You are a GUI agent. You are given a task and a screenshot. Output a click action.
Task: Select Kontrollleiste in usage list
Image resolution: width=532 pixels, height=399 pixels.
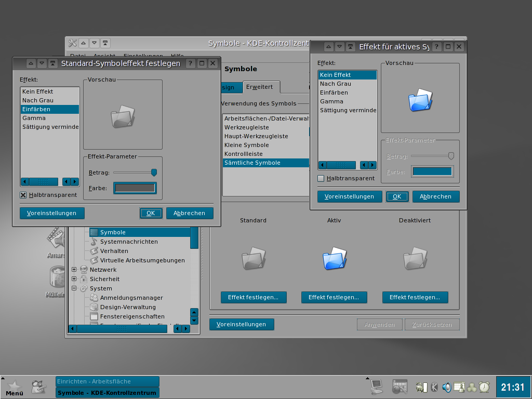point(266,154)
